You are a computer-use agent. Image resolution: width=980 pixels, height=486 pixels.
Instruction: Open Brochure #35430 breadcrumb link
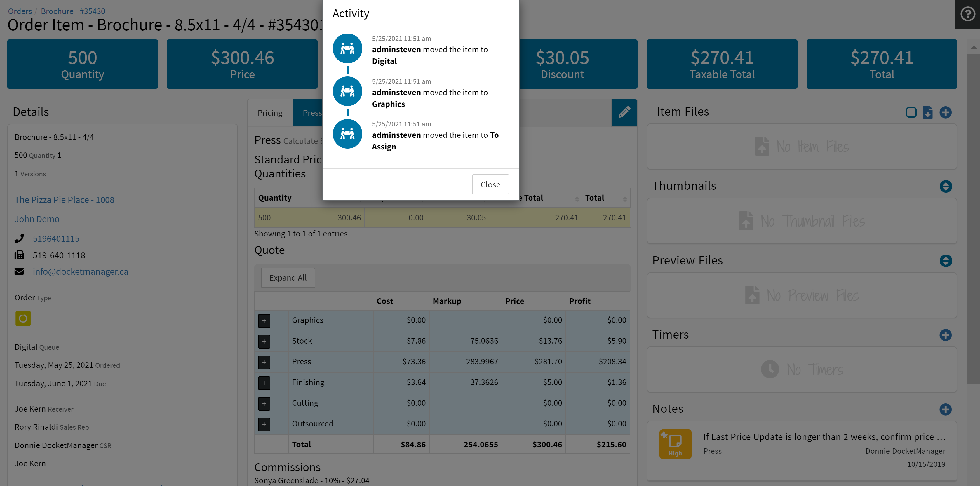pos(73,11)
